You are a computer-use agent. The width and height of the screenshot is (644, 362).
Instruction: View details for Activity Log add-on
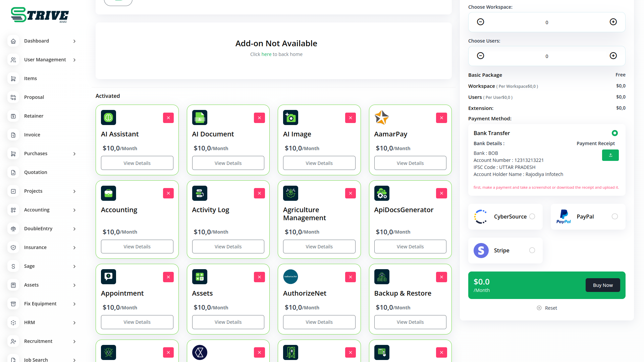[x=228, y=247]
